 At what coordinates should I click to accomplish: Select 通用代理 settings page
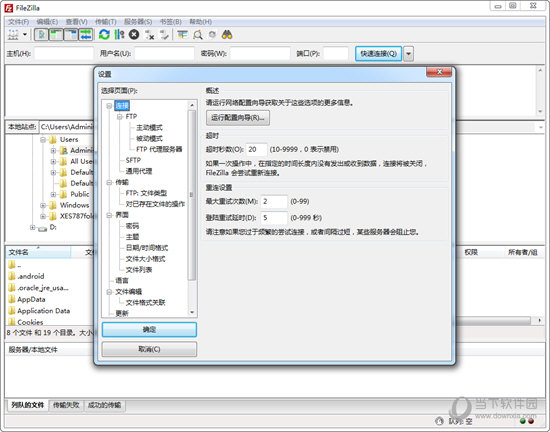pyautogui.click(x=139, y=171)
